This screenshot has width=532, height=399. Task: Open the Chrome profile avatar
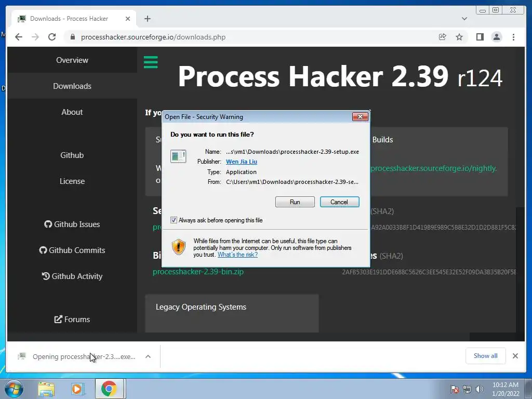point(496,37)
